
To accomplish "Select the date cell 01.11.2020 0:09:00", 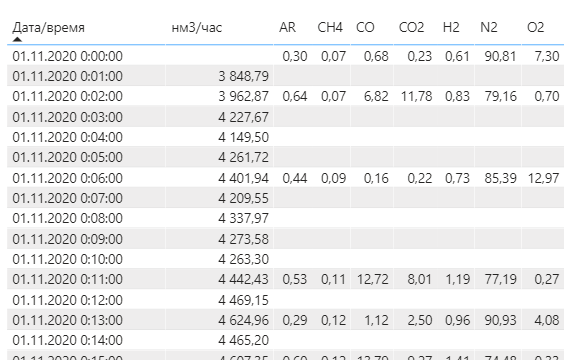I will pos(67,239).
